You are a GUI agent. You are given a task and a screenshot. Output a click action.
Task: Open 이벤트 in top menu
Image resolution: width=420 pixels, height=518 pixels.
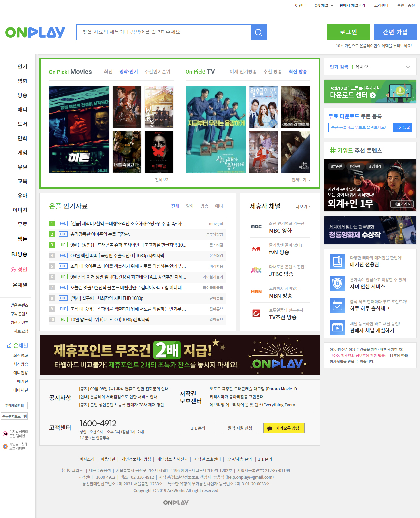pyautogui.click(x=300, y=6)
